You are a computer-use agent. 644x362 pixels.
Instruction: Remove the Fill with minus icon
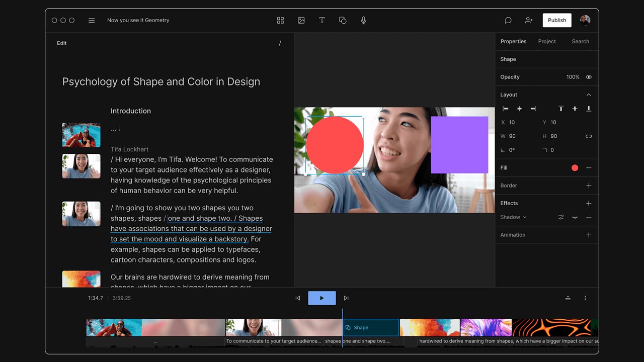[x=589, y=168]
